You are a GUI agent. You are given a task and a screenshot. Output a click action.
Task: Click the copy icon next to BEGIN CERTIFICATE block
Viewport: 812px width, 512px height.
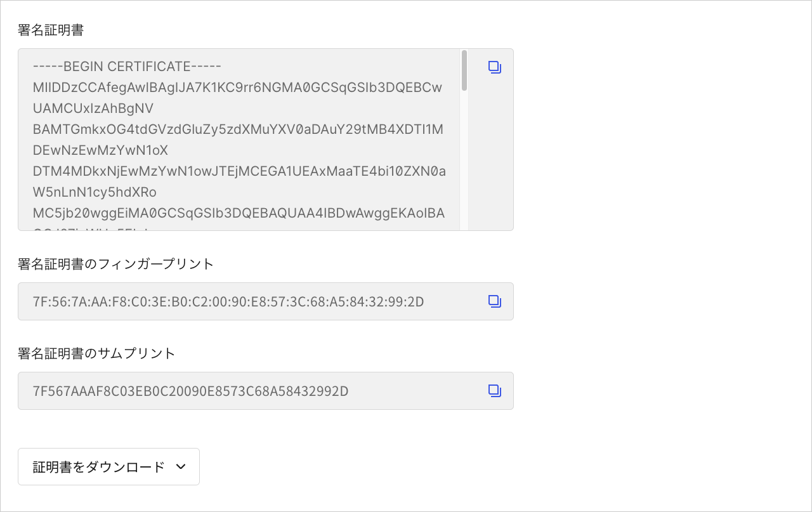pyautogui.click(x=494, y=67)
